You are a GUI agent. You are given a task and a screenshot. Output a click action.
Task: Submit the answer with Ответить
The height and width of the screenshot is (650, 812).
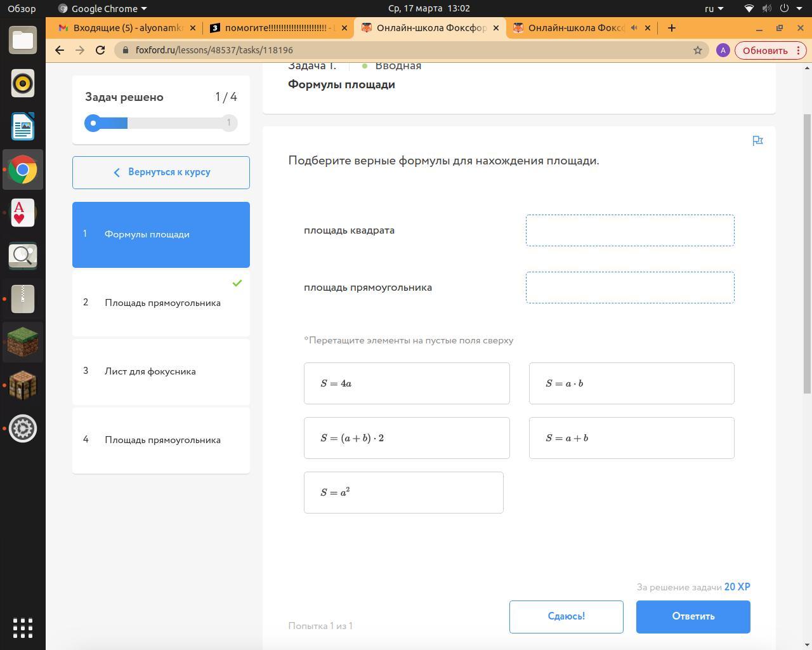(x=693, y=617)
